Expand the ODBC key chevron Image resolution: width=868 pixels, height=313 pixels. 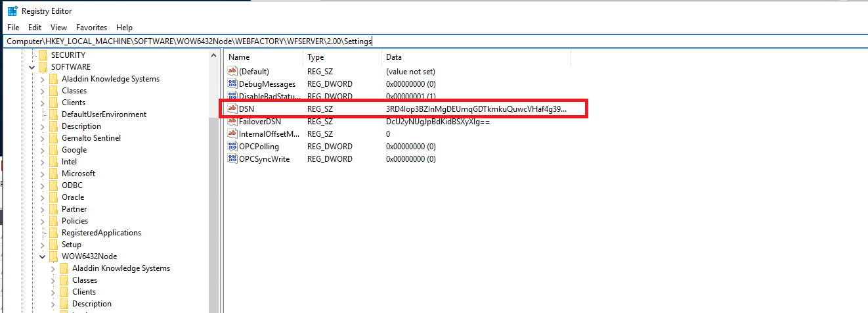coord(42,185)
